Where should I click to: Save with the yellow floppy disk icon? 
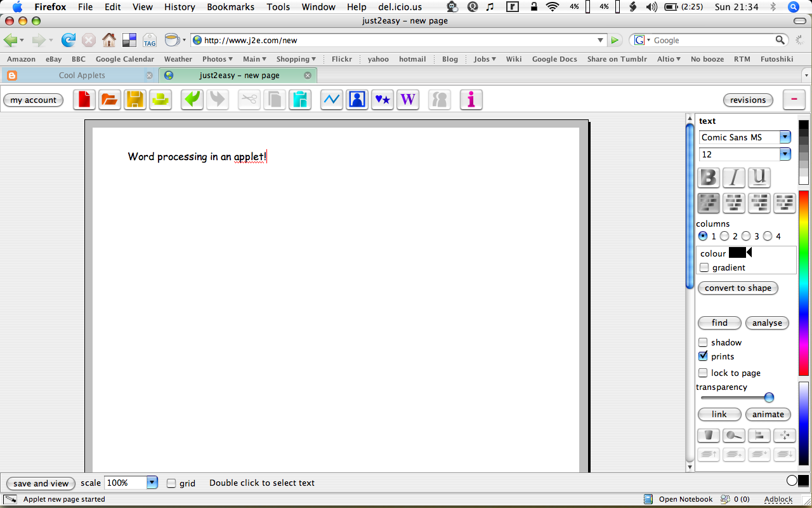[135, 100]
